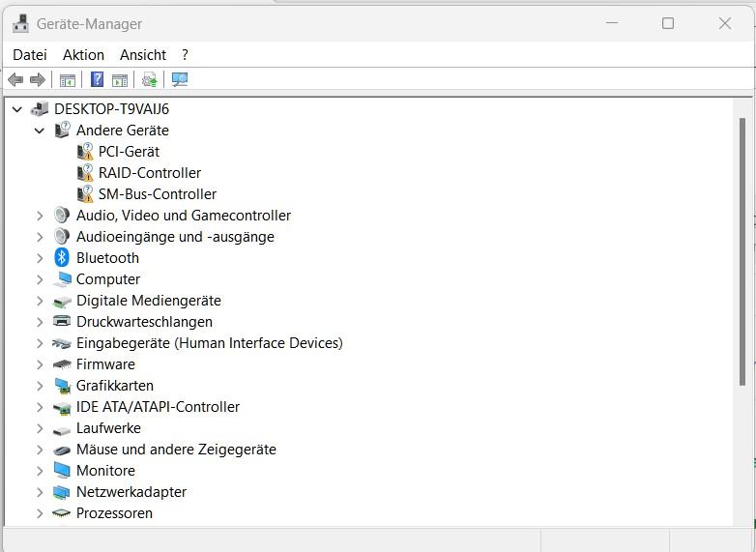Scan for hardware changes monitor icon

point(180,79)
